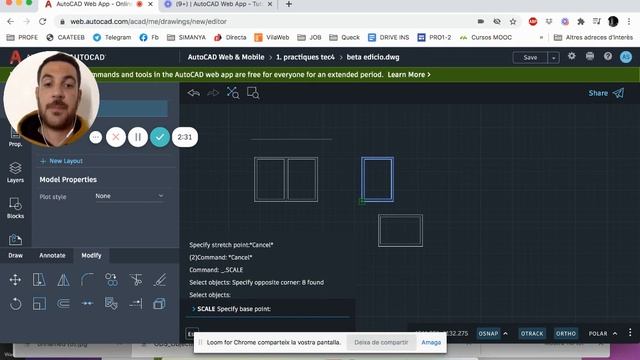Toggle POLAR in status bar

point(598,333)
